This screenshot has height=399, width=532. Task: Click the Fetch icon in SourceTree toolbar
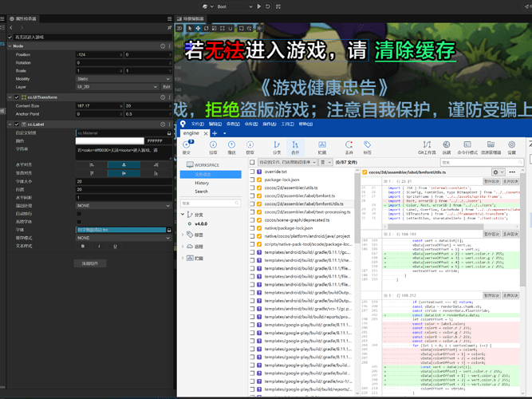250,144
